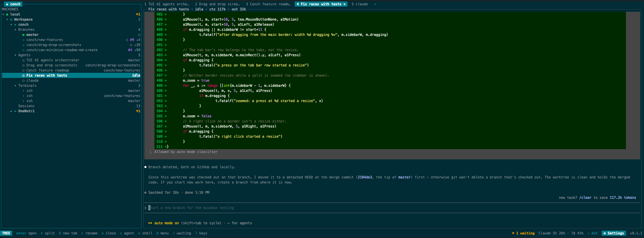Viewport: 644px width, 238px height.
Task: Click the flag badge on the OneNutri row
Action: pyautogui.click(x=138, y=111)
